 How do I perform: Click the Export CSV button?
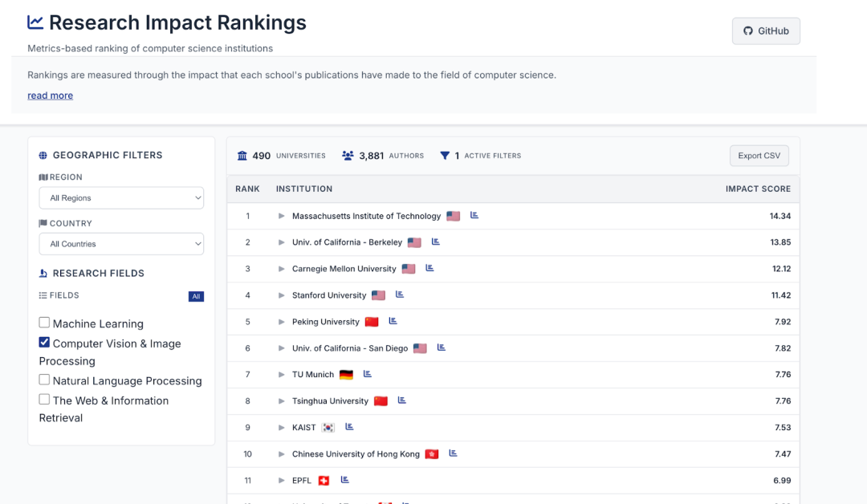pos(759,156)
